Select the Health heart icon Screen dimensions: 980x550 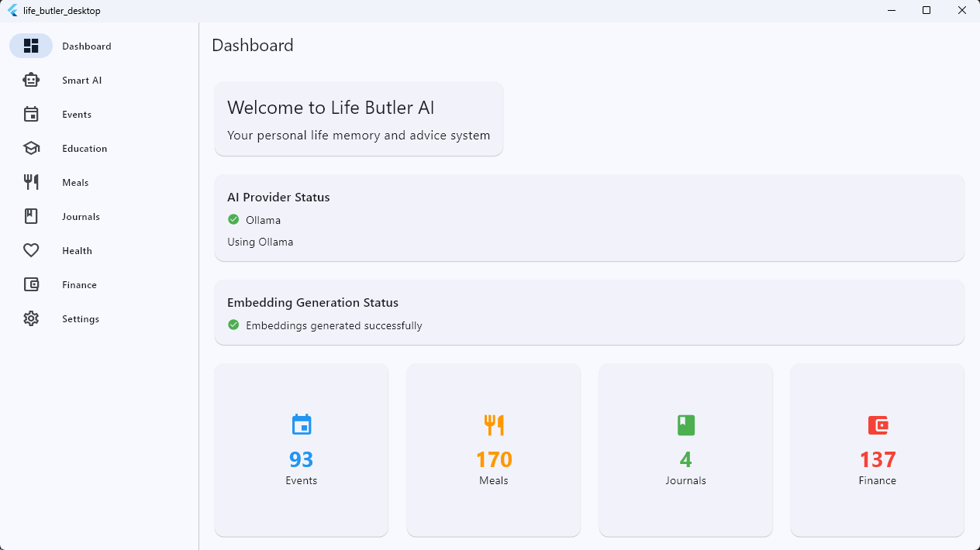coord(31,250)
